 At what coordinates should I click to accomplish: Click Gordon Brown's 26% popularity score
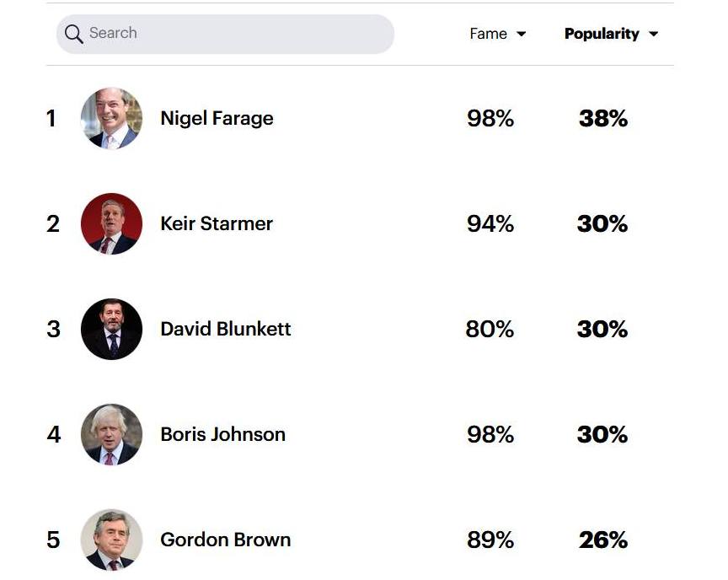pos(602,540)
